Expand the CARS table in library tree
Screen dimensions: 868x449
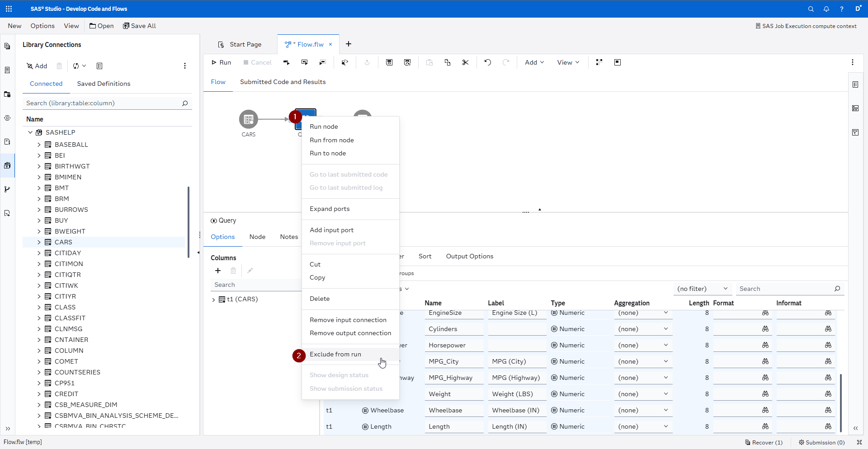(39, 242)
